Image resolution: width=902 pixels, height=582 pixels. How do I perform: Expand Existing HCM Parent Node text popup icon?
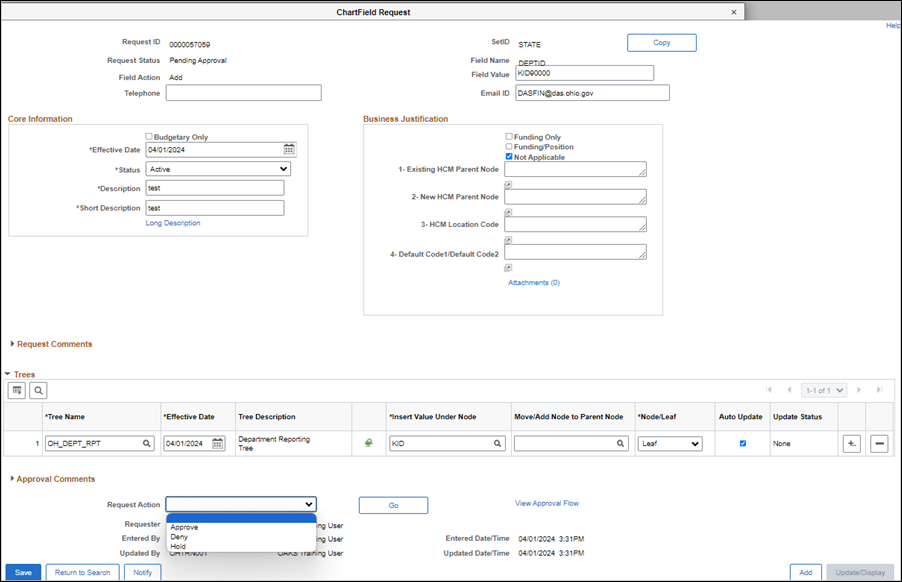[508, 185]
